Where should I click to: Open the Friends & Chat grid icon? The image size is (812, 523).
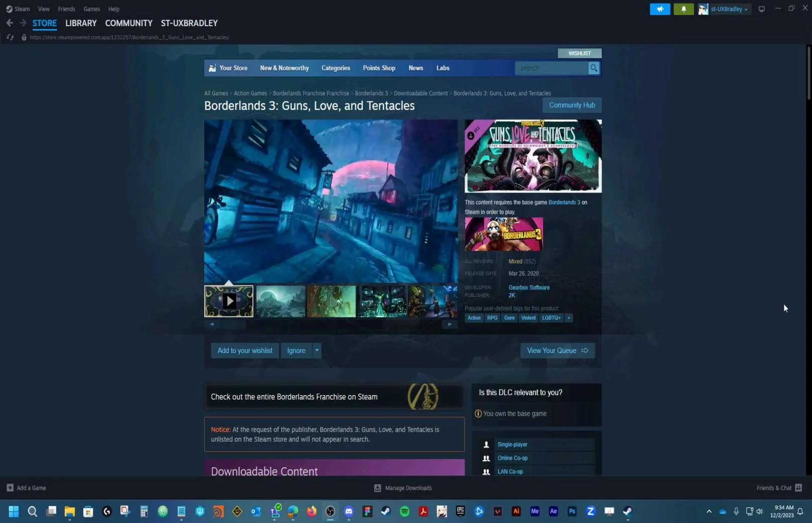(798, 488)
